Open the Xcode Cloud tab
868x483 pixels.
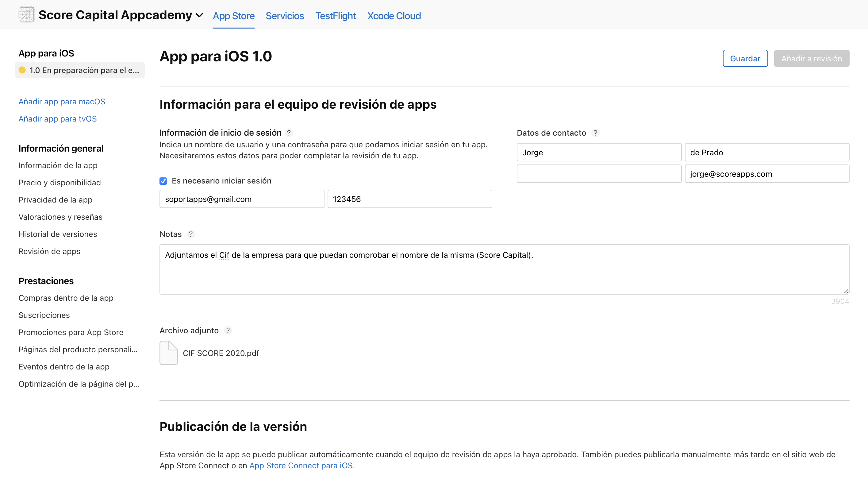(394, 16)
